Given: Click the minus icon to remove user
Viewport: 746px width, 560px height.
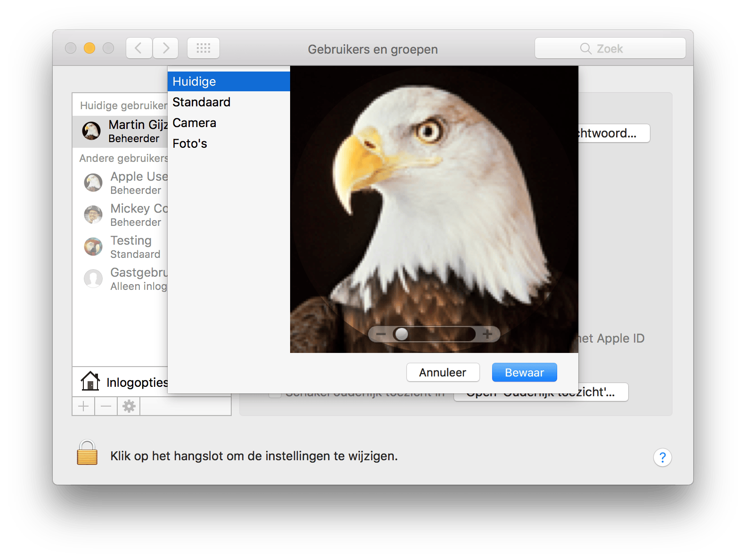Looking at the screenshot, I should (x=106, y=406).
